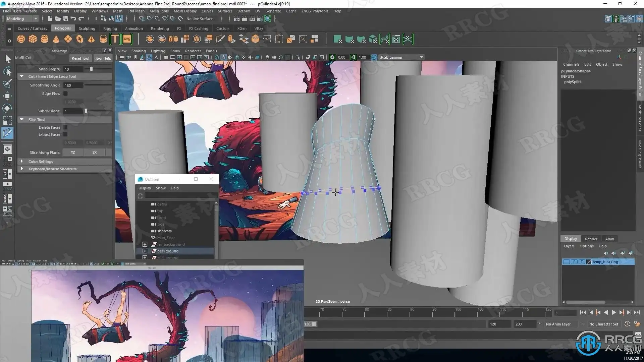Open the Modeling menu set dropdown
This screenshot has width=644, height=362.
pyautogui.click(x=22, y=19)
